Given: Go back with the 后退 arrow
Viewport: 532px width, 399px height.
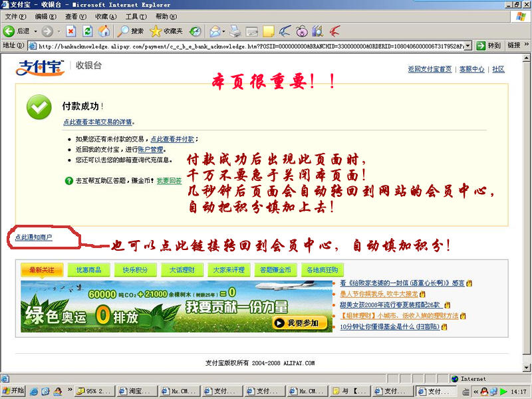Looking at the screenshot, I should [x=15, y=31].
